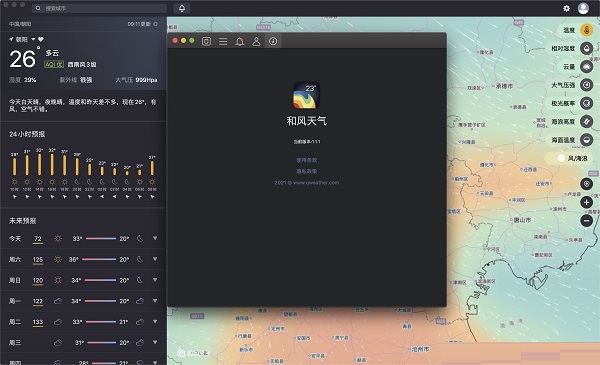
Task: Click the temperature range bar for 周日
Action: point(100,280)
